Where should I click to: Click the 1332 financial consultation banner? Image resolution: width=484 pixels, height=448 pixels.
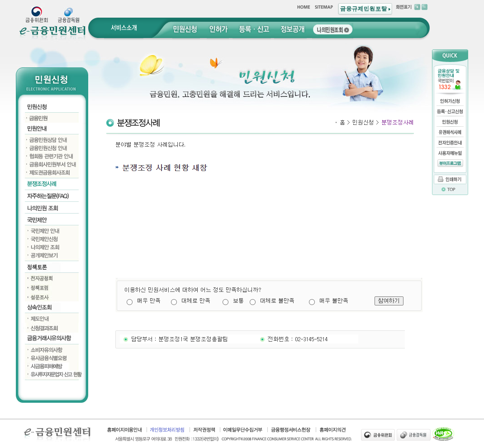(x=450, y=79)
